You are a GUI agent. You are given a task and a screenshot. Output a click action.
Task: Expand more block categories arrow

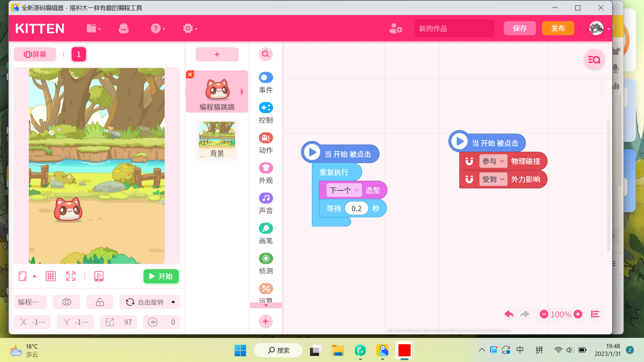coord(266,305)
